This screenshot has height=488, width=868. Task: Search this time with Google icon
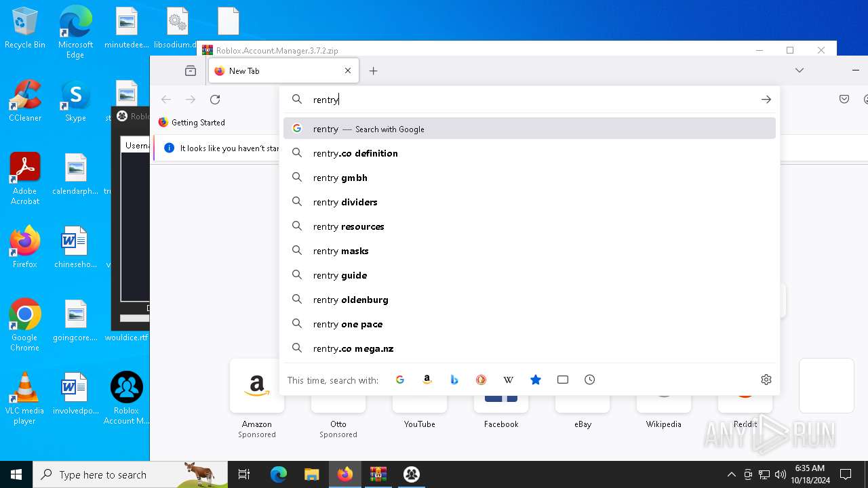click(x=400, y=380)
